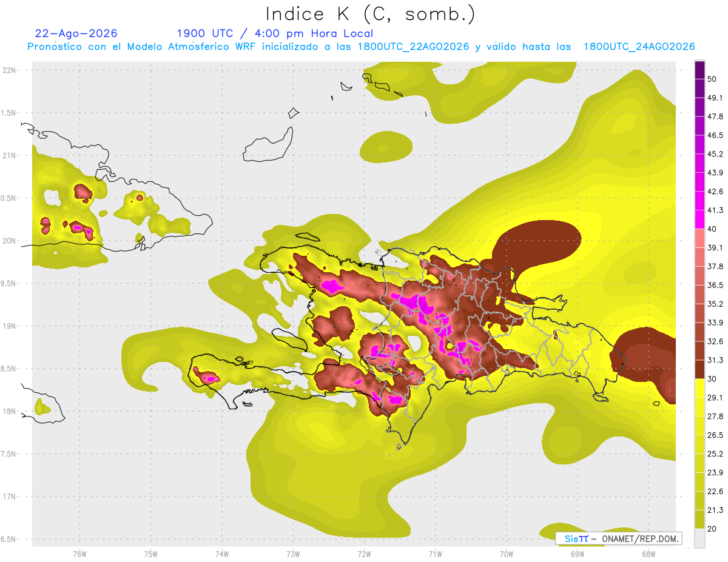Select the colorbar value "27.8"
The height and width of the screenshot is (562, 728).
pos(715,416)
